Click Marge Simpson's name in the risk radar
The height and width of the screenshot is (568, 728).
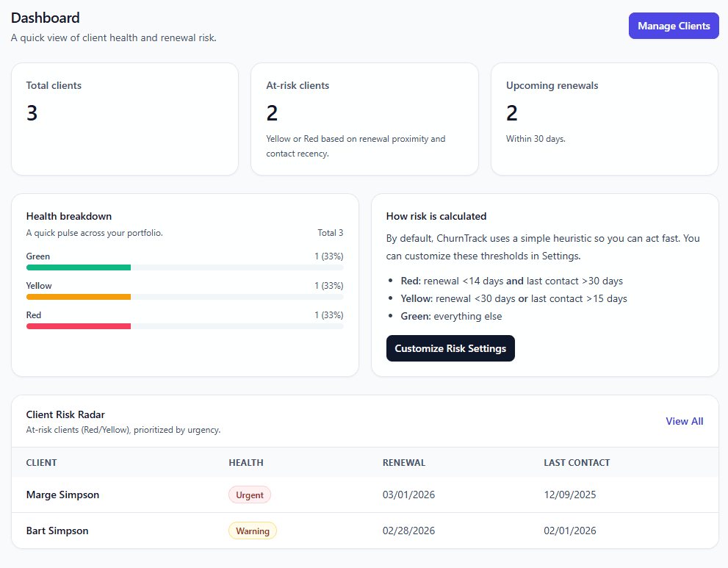(x=62, y=495)
